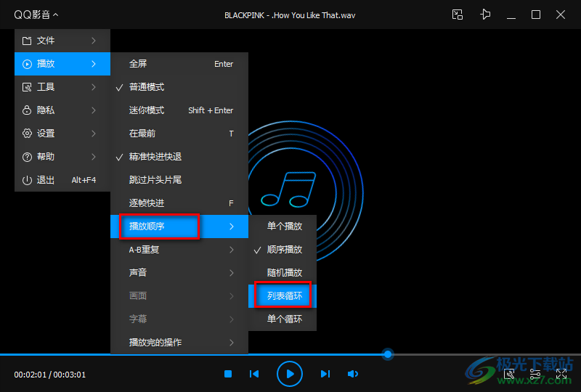Seek within the unplayed gray progress bar
This screenshot has width=581, height=392.
(x=487, y=354)
